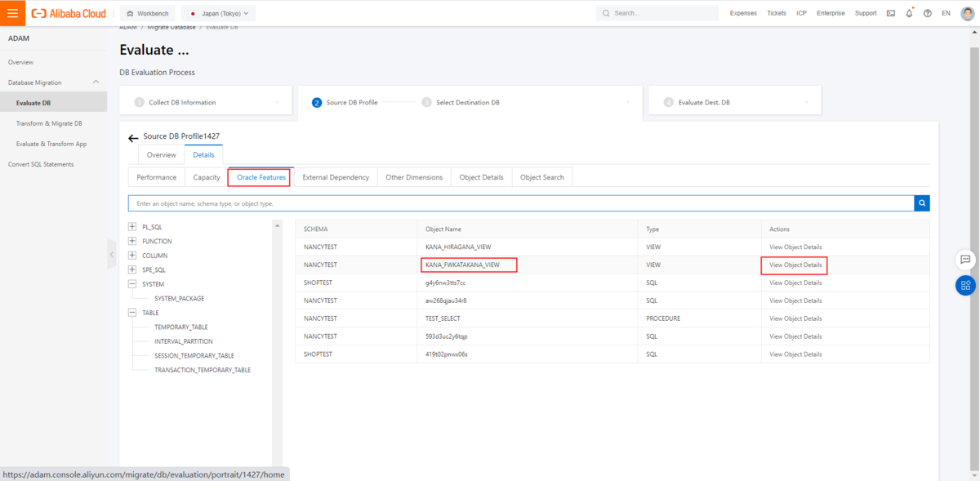Collapse the Database Migration sidebar group

click(96, 82)
